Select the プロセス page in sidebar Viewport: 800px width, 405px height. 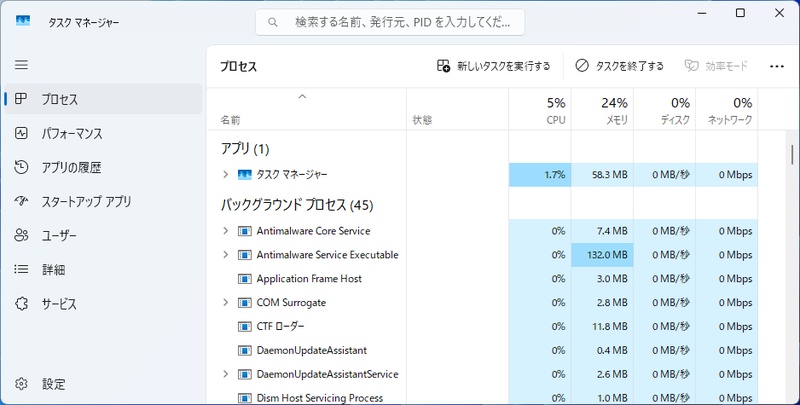[103, 98]
